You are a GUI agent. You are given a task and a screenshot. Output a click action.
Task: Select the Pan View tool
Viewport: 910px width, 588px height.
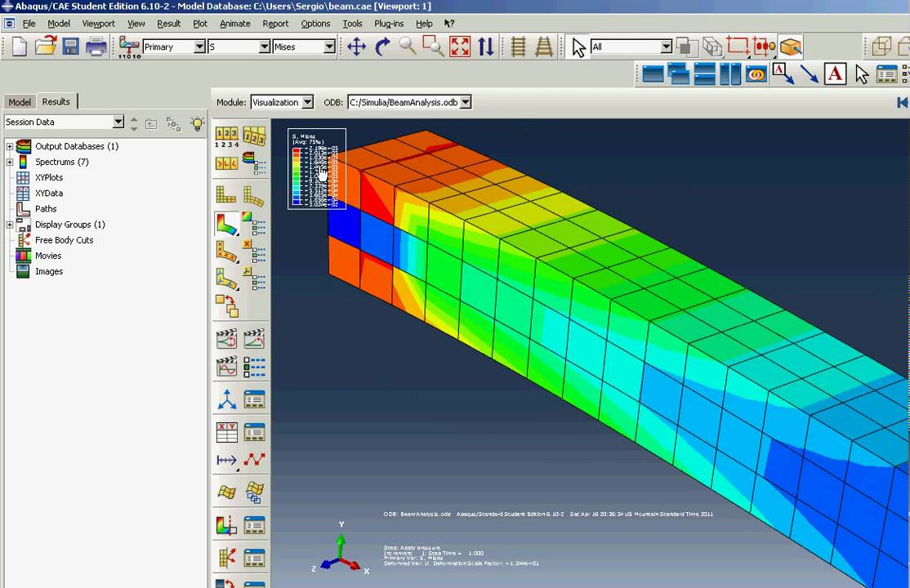[356, 47]
